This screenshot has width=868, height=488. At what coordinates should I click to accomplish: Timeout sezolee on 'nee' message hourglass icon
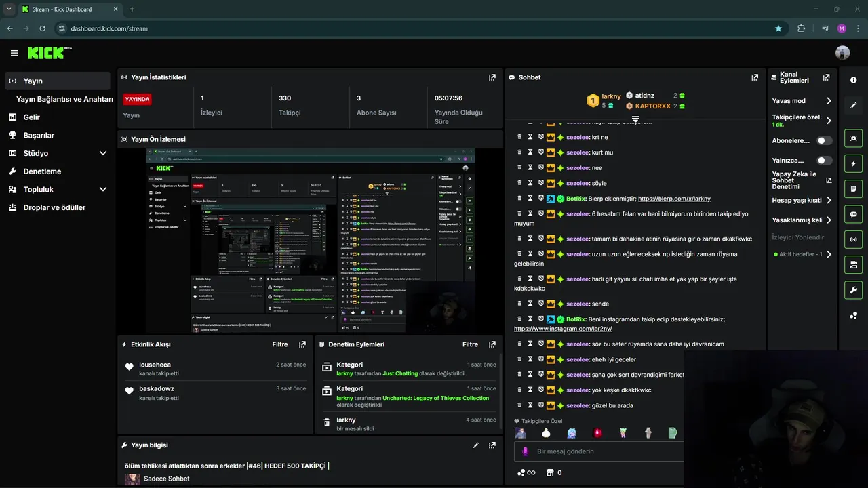[530, 167]
